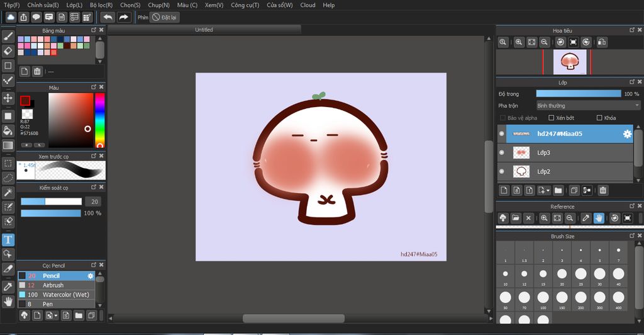
Task: Enable the Xén bớt clipping checkbox
Action: click(x=551, y=118)
